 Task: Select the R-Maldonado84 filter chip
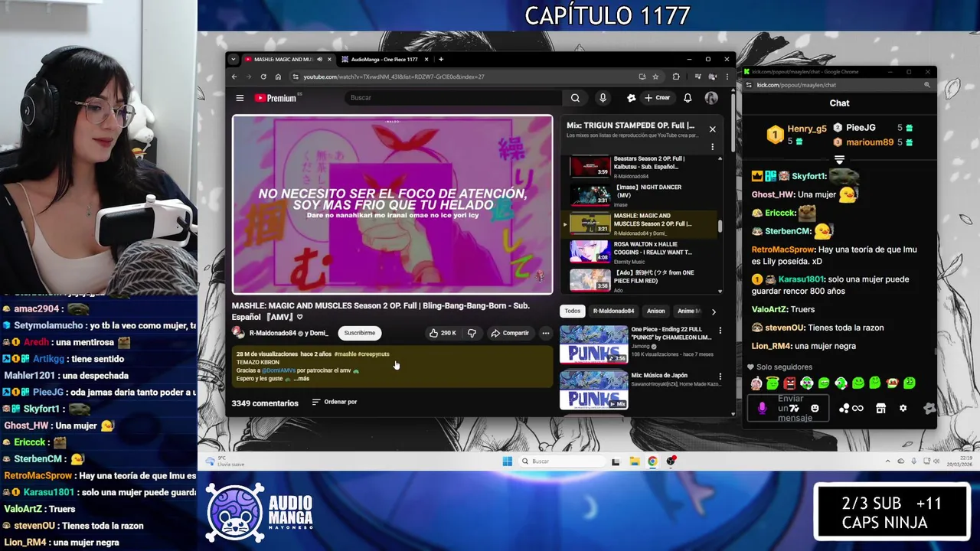[x=613, y=311]
